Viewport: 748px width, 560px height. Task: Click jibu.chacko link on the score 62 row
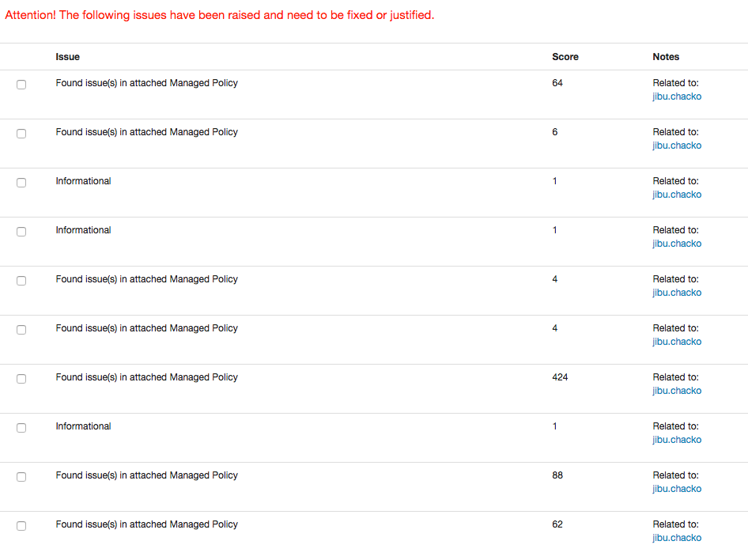(677, 537)
